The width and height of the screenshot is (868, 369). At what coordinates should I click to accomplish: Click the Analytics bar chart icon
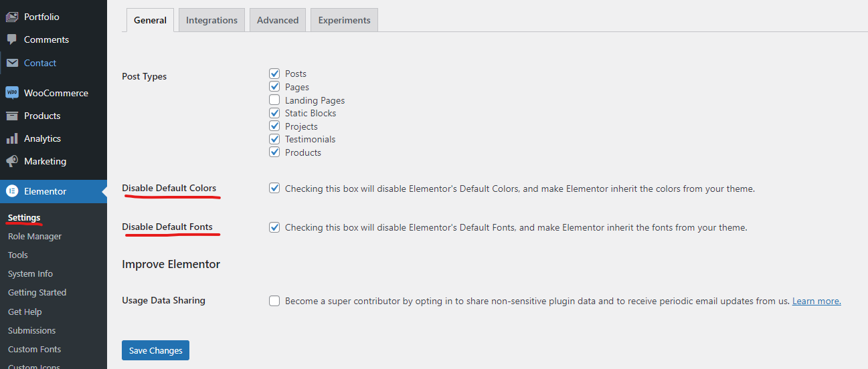pyautogui.click(x=12, y=138)
